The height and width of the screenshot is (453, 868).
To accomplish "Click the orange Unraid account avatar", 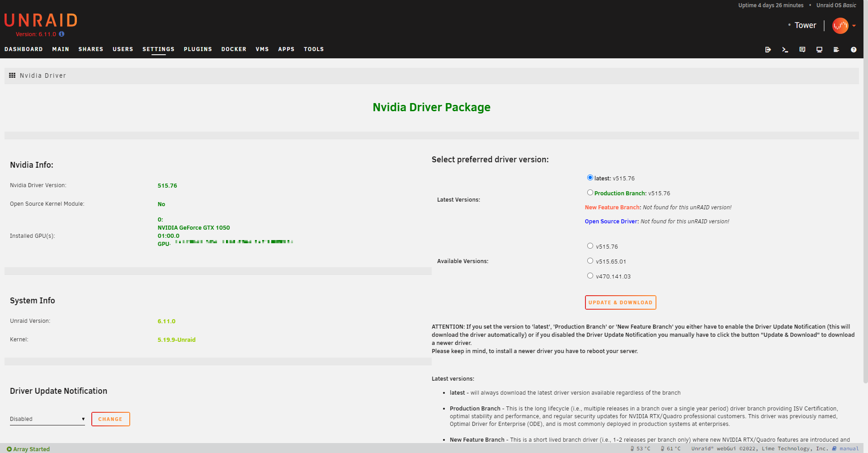I will (x=840, y=26).
